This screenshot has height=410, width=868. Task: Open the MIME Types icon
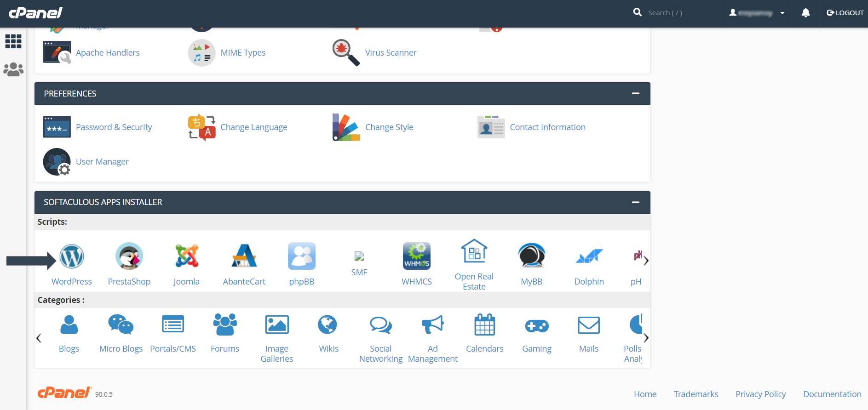click(x=201, y=53)
